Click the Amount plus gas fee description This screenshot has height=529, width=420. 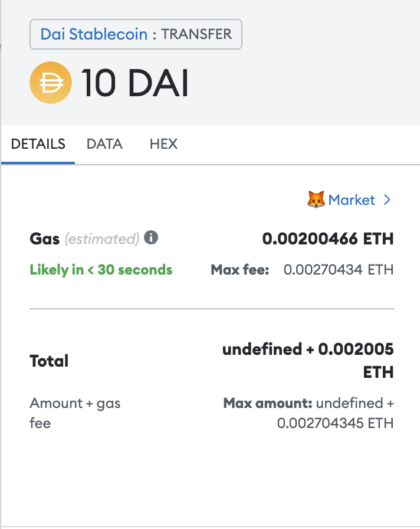[x=74, y=413]
